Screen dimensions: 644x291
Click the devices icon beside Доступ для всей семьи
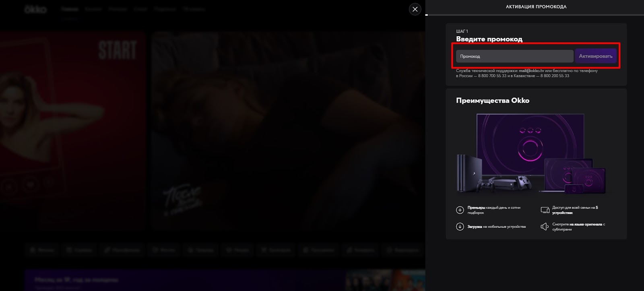pyautogui.click(x=545, y=210)
